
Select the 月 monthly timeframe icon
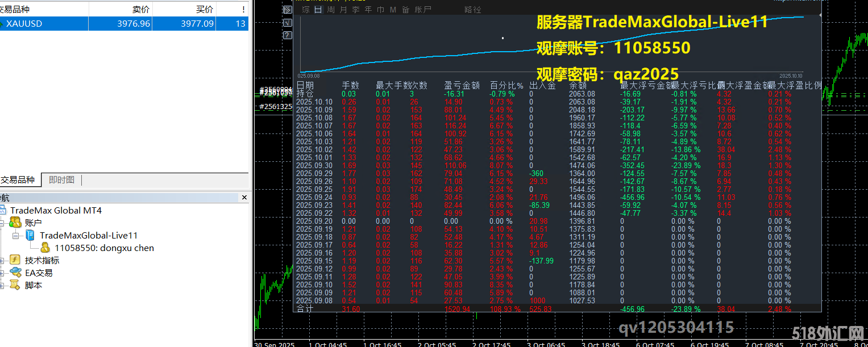[x=344, y=9]
